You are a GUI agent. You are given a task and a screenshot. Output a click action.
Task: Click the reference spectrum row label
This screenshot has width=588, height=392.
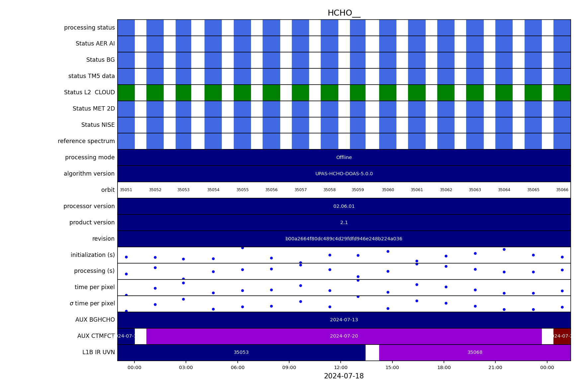click(86, 141)
